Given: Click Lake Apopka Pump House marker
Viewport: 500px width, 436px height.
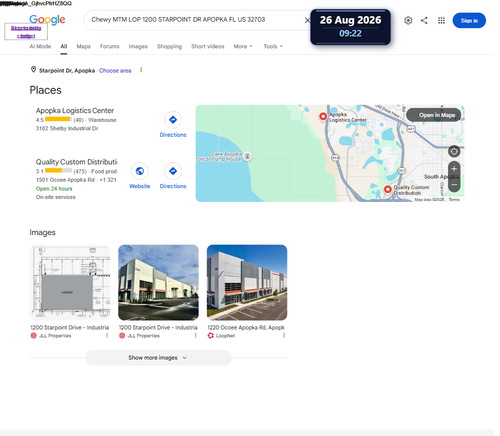Looking at the screenshot, I should pos(247,156).
